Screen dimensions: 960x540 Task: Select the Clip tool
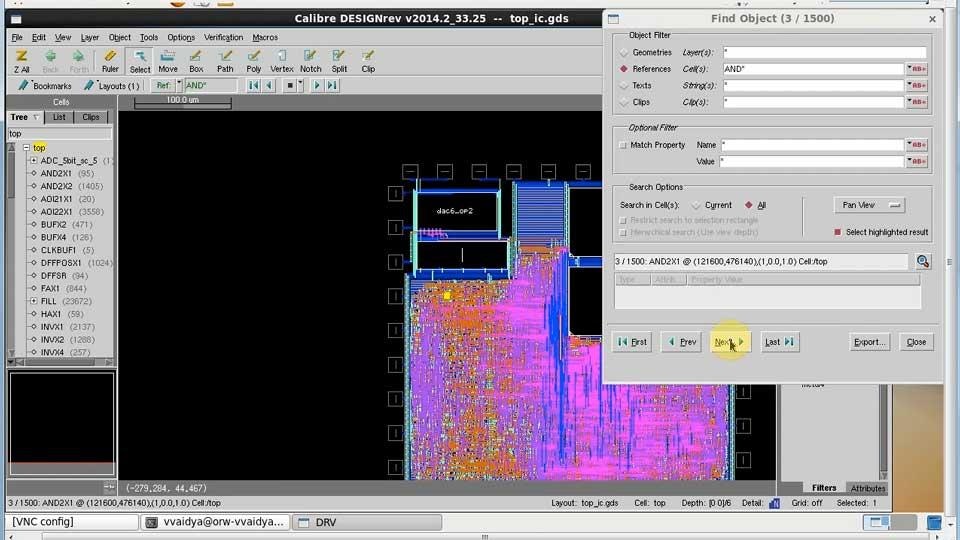pos(368,61)
